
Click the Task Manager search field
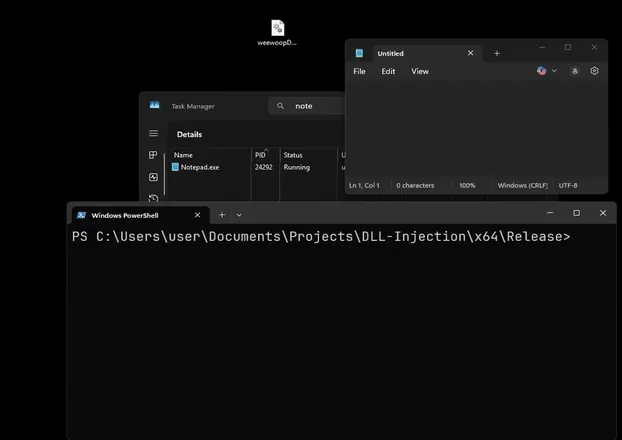[x=310, y=106]
